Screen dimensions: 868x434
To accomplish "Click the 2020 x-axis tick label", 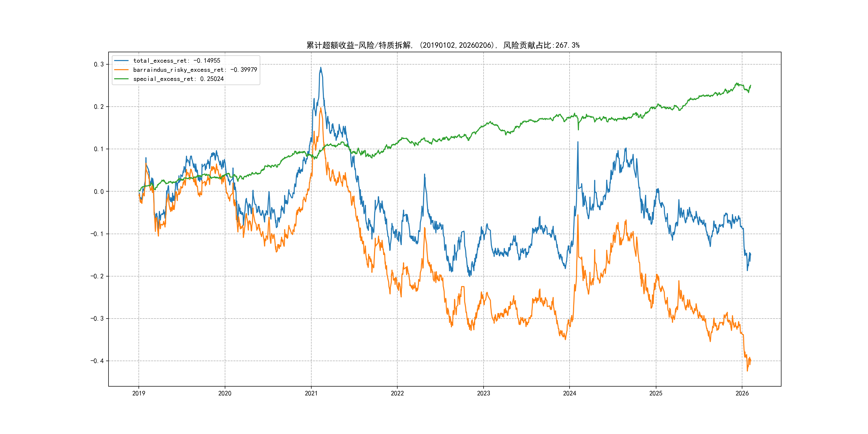I will [x=225, y=393].
